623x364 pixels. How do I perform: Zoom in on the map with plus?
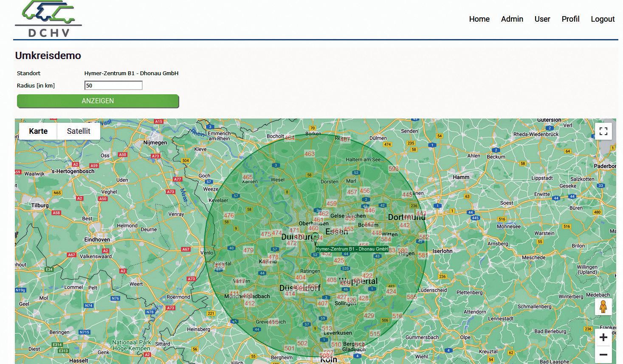[x=603, y=338]
